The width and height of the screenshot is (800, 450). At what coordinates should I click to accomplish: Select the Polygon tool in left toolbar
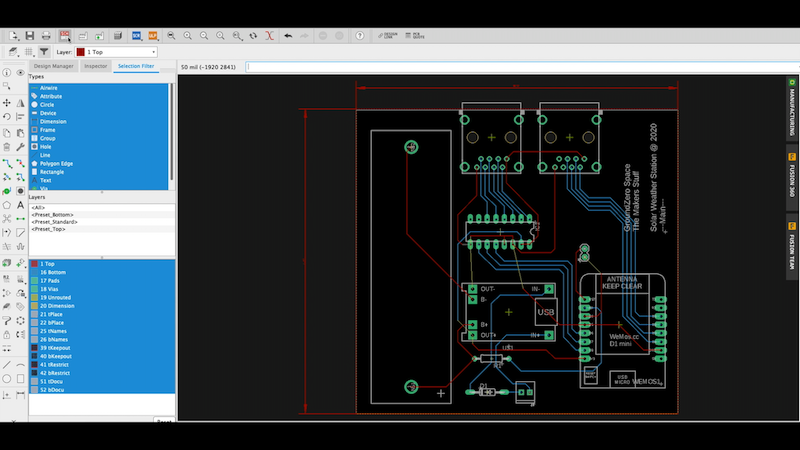pos(7,204)
